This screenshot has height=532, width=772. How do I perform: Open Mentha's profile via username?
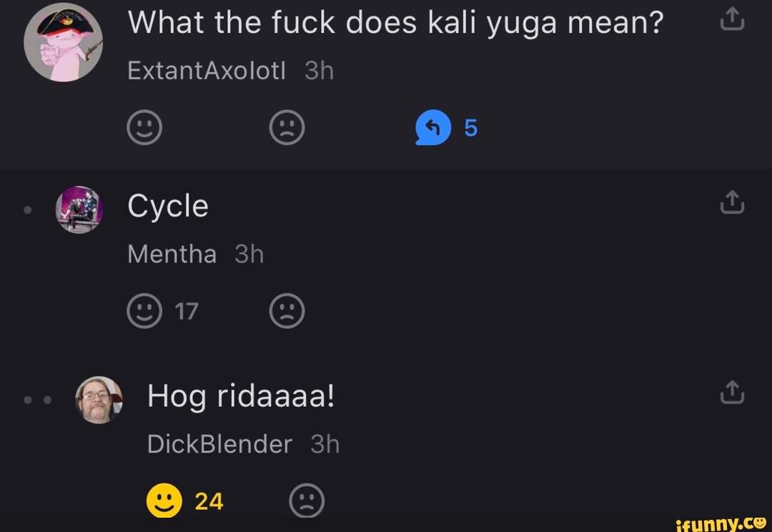pos(172,254)
